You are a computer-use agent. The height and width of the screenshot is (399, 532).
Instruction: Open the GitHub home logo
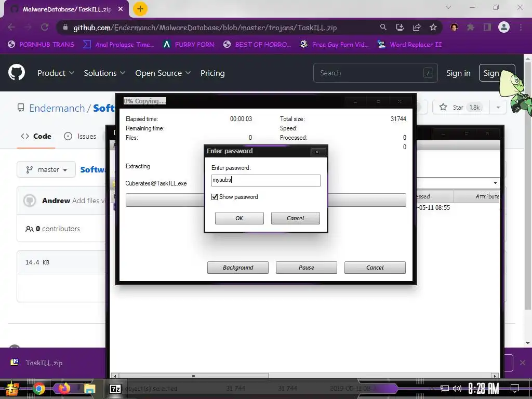pos(17,73)
